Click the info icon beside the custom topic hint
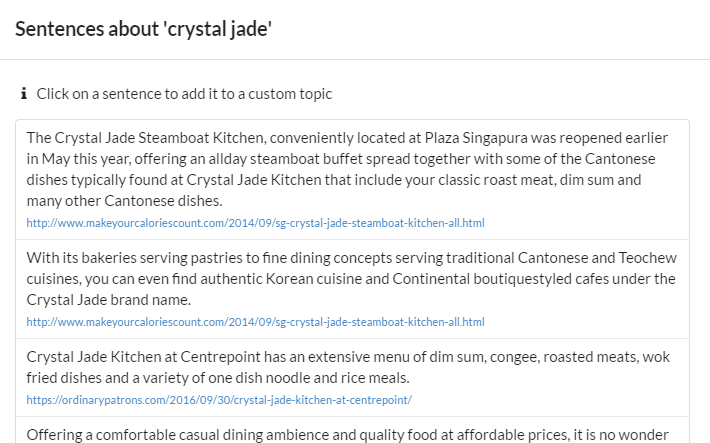This screenshot has height=443, width=710. (x=24, y=94)
